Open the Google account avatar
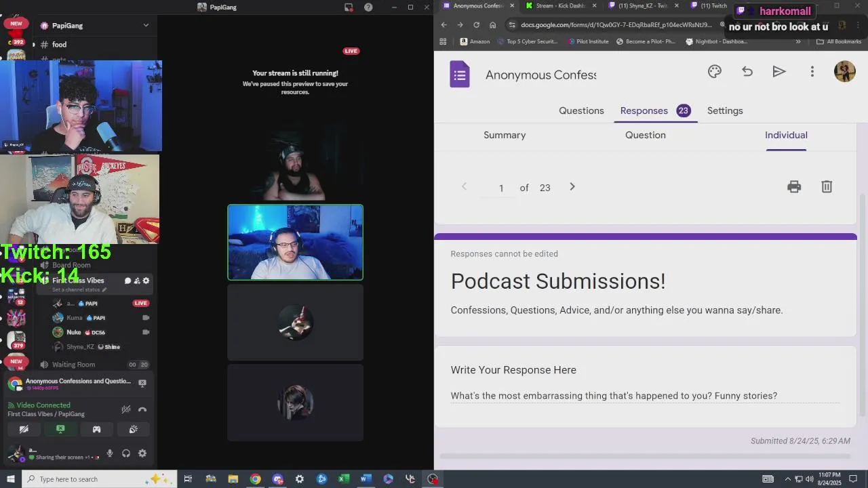This screenshot has width=868, height=488. click(x=844, y=72)
